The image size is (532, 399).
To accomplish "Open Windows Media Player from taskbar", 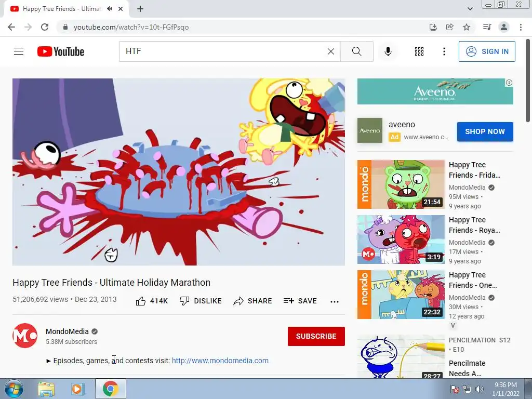I will [77, 389].
